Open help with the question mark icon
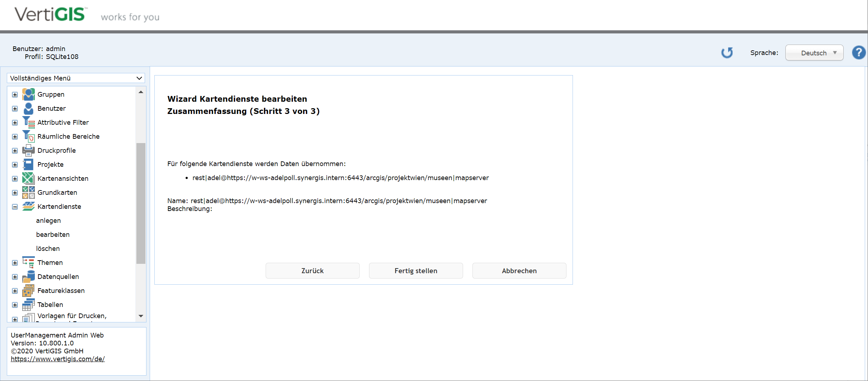The image size is (868, 381). pyautogui.click(x=859, y=53)
